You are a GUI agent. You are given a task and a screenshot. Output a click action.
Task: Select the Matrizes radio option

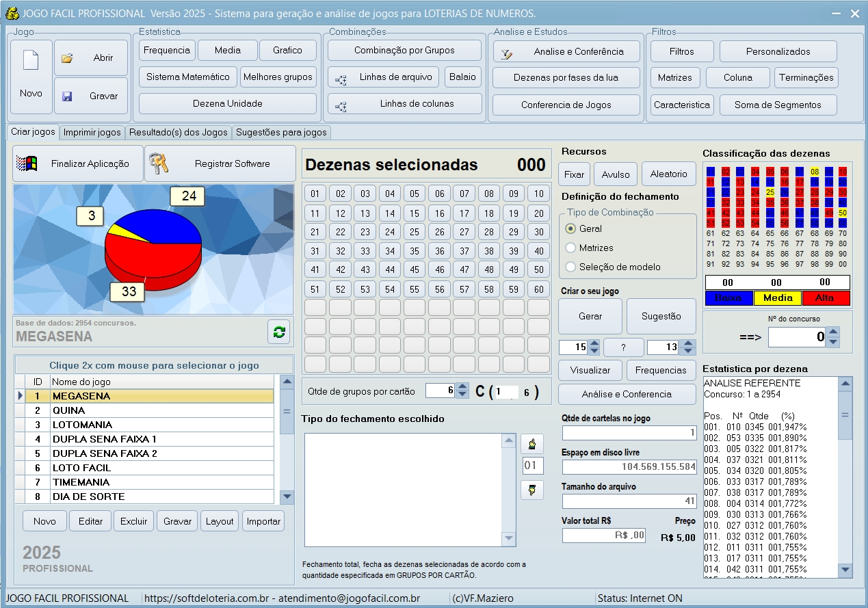click(570, 248)
